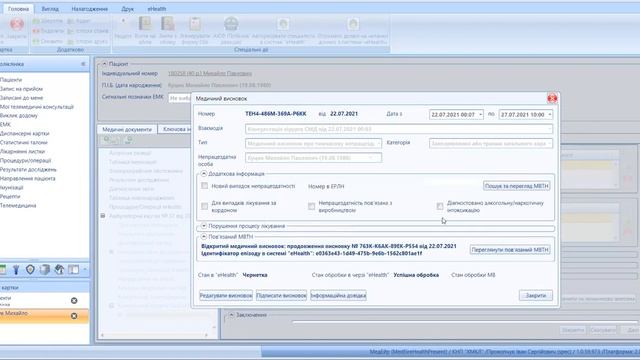
Task: Click the get eHealth data access ribbon icon
Action: 353,24
